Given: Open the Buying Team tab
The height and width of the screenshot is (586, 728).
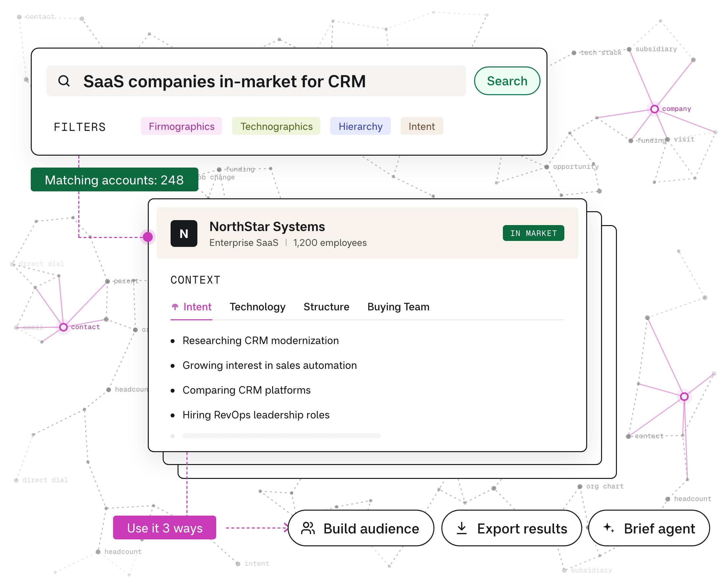Looking at the screenshot, I should coord(398,307).
